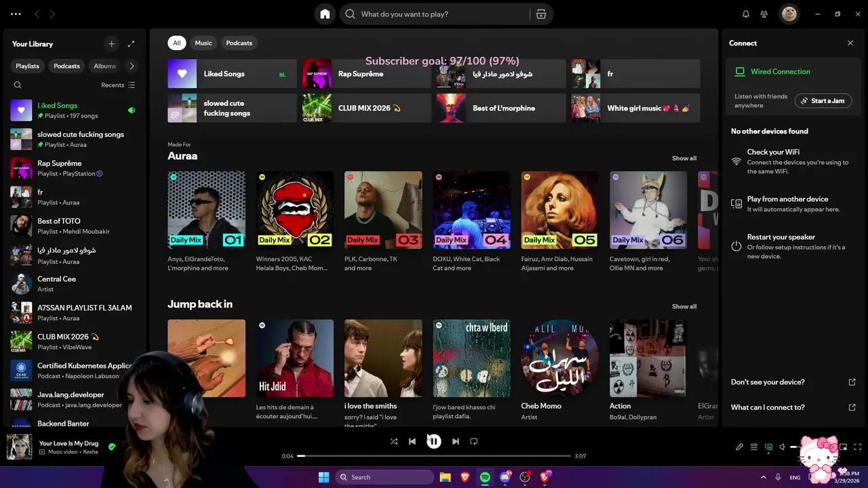Image resolution: width=868 pixels, height=488 pixels.
Task: Open File Explorer from taskbar
Action: [445, 477]
